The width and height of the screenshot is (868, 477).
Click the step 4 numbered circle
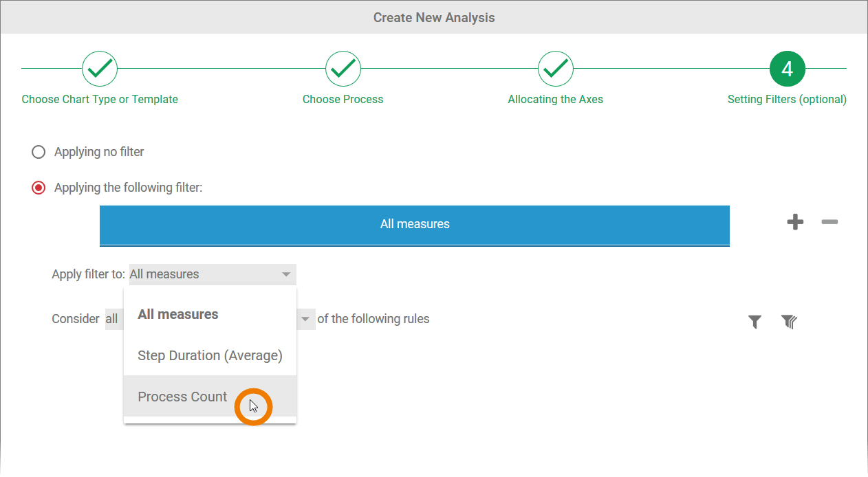(788, 68)
